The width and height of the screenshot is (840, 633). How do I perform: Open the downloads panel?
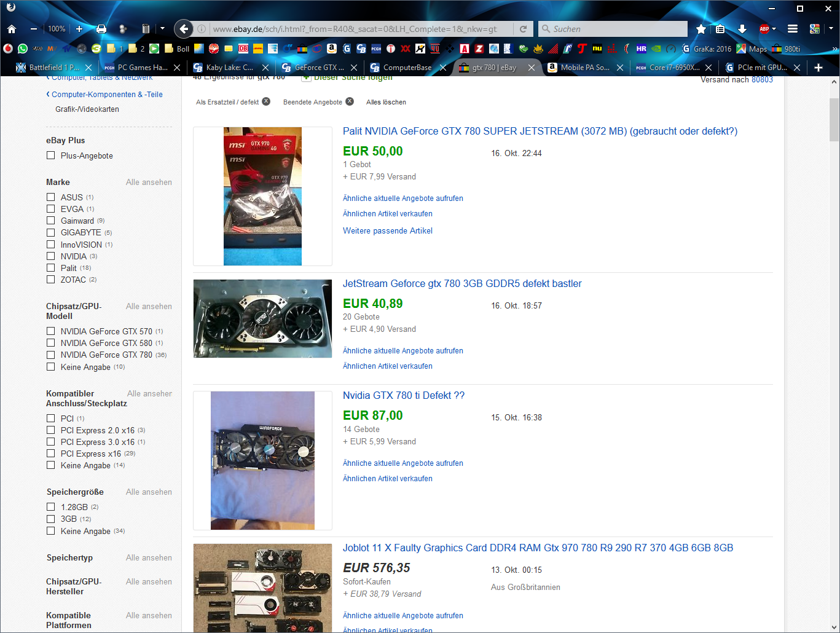(x=742, y=29)
